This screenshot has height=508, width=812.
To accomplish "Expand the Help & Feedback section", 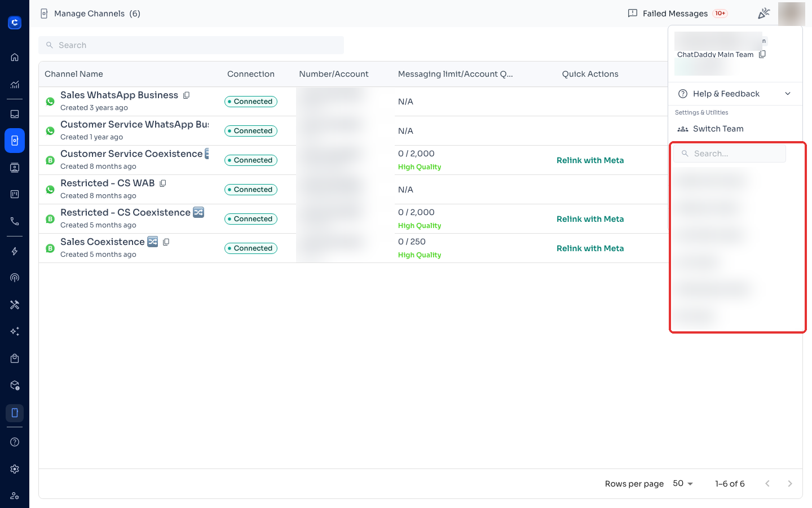I will point(735,94).
